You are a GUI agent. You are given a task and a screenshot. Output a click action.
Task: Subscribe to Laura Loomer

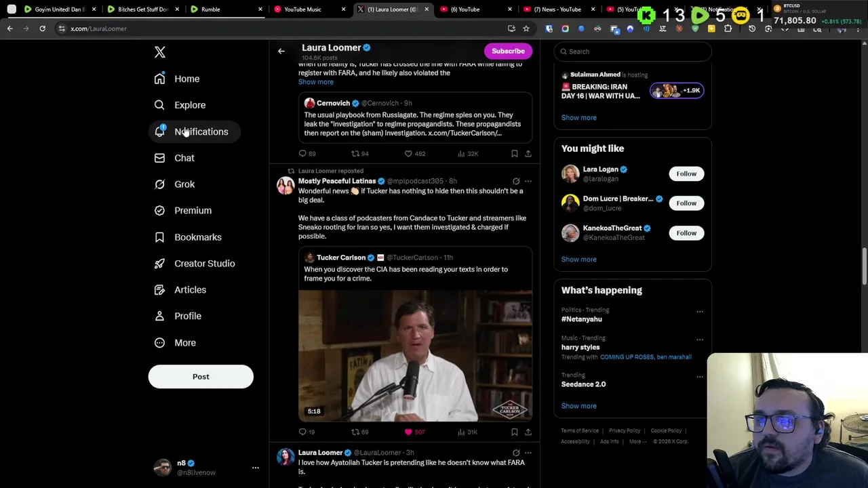point(508,51)
